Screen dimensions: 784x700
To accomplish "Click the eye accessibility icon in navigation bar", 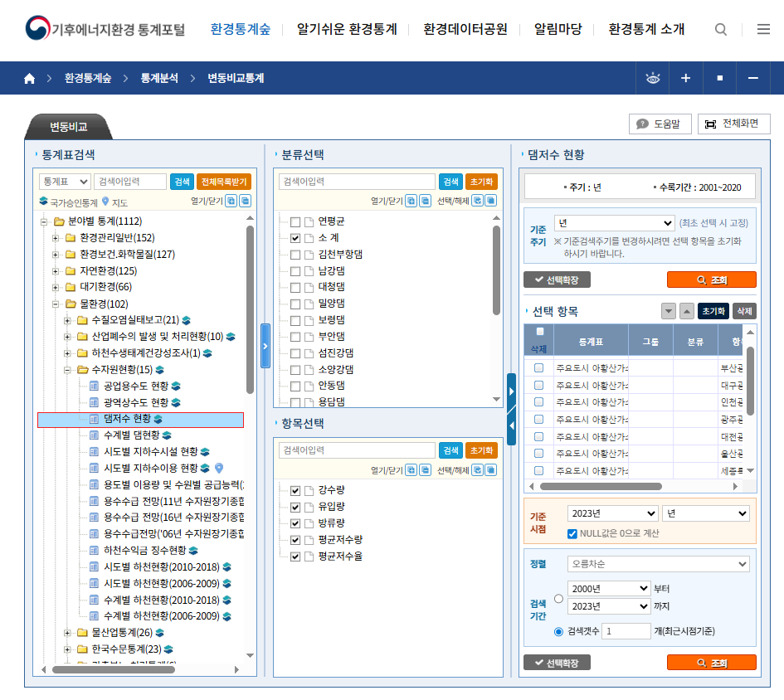I will coord(653,79).
